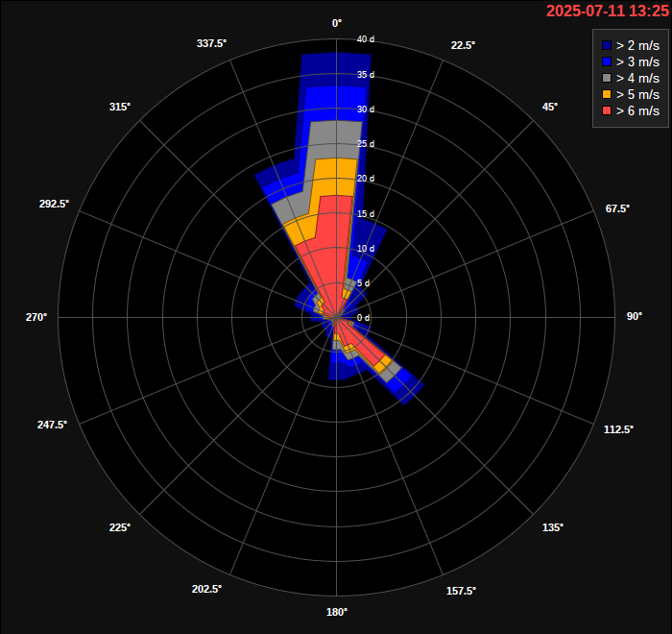Toggle the '> 2 m/s' legend label
The height and width of the screenshot is (634, 672).
637,45
